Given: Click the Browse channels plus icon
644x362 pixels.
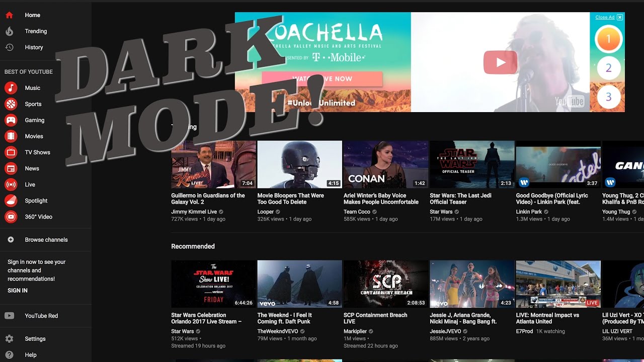Looking at the screenshot, I should pos(11,240).
